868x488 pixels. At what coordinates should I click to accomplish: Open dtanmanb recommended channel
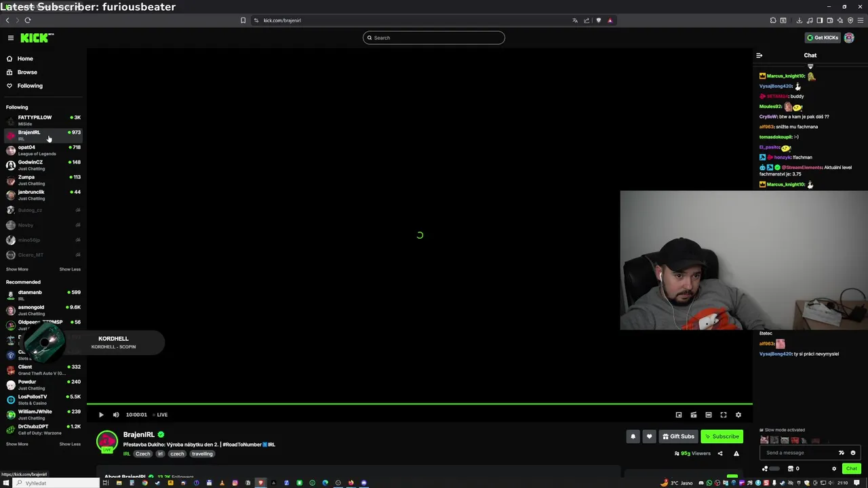point(43,296)
